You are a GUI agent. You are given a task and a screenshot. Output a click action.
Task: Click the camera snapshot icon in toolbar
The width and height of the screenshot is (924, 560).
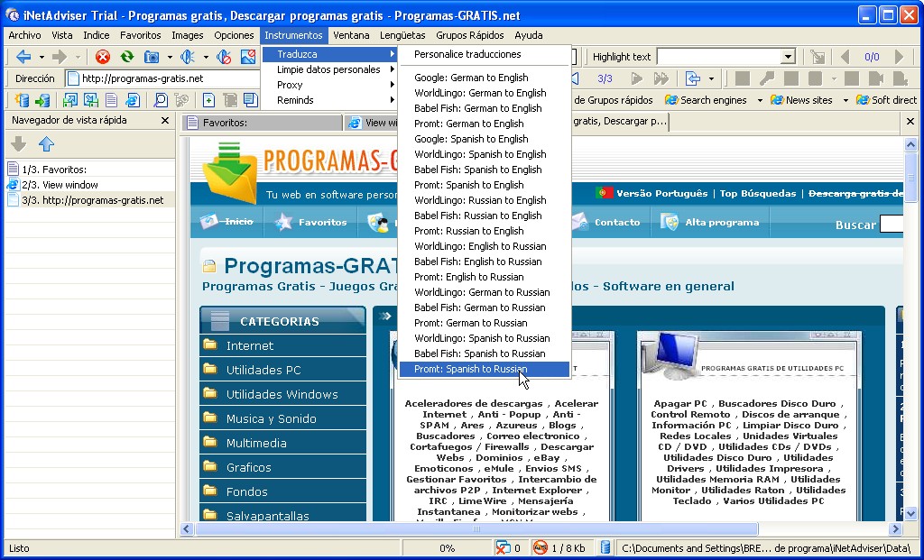point(152,57)
